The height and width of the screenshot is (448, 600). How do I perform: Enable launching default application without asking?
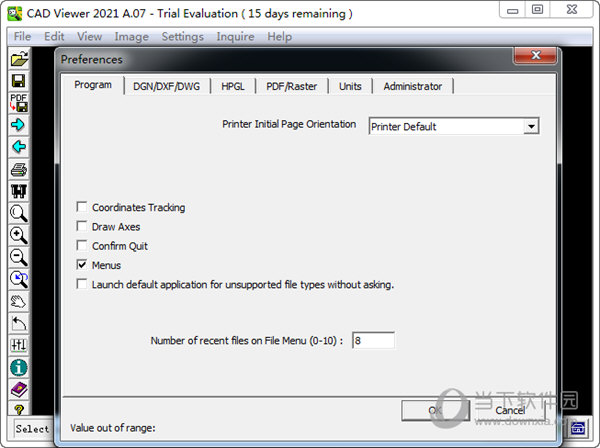tap(82, 284)
